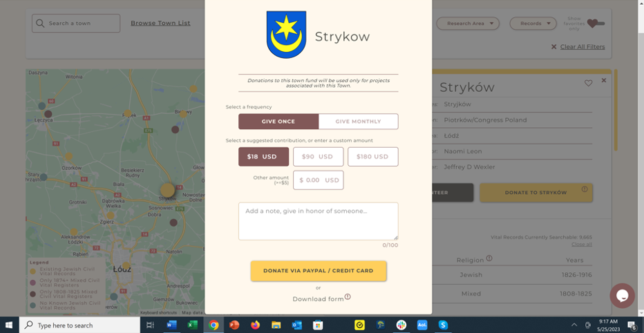Click the Naomi Leon name text
The image size is (644, 333).
[x=463, y=151]
